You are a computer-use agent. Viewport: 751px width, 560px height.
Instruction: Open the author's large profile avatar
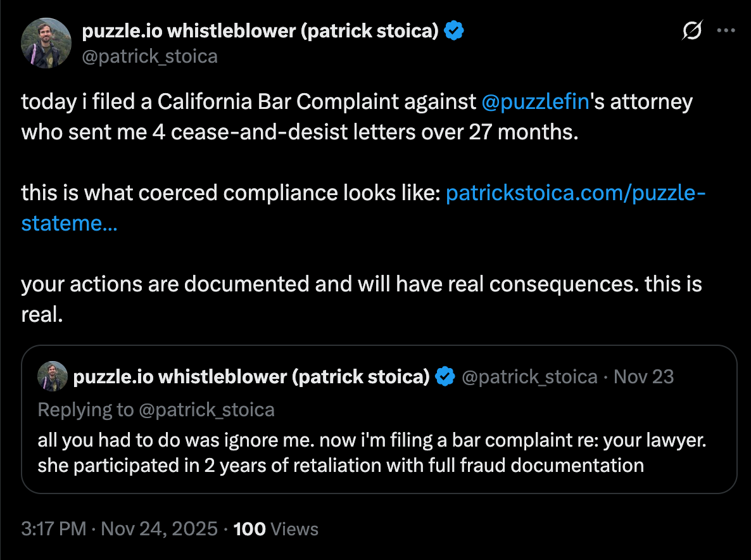(x=46, y=43)
